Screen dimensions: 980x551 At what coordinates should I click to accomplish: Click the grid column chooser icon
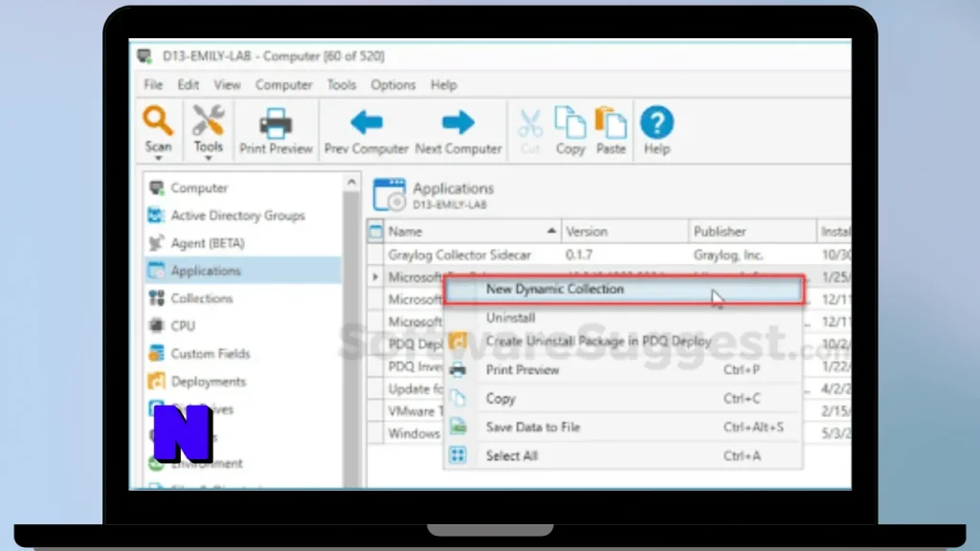coord(375,231)
